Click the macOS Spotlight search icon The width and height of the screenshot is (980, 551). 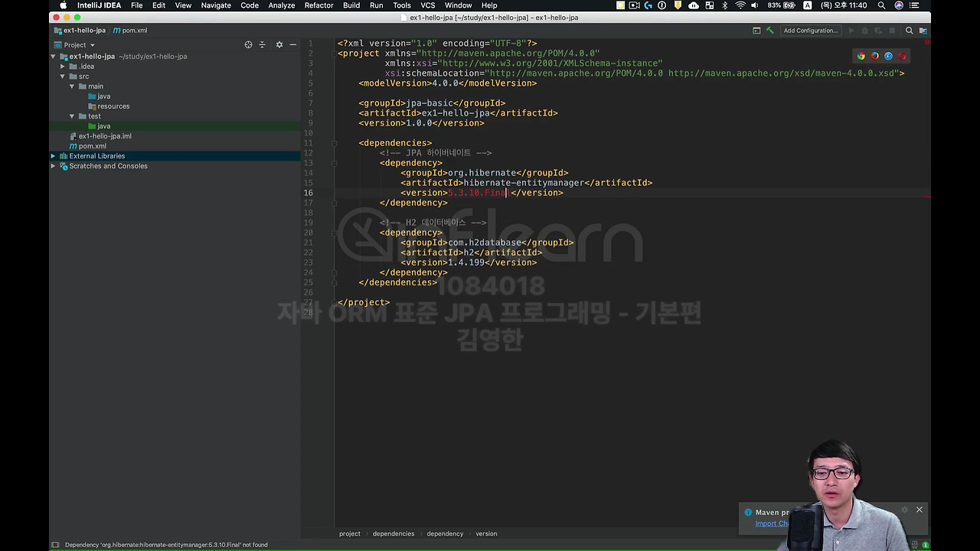click(x=881, y=5)
